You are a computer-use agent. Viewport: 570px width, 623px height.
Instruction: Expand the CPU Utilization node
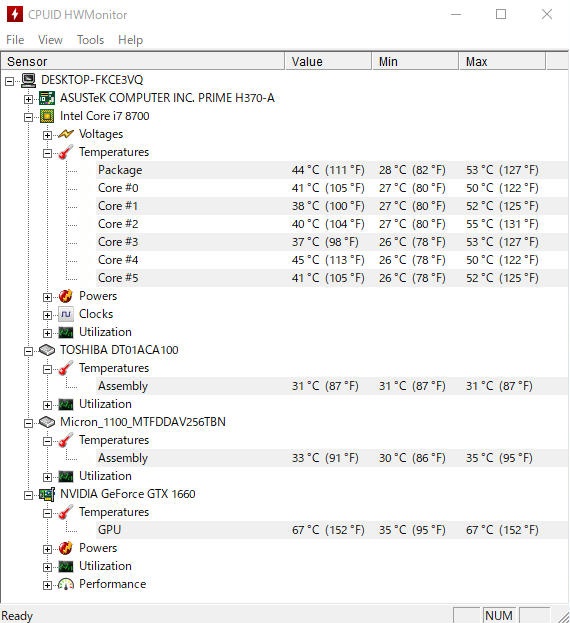[47, 333]
